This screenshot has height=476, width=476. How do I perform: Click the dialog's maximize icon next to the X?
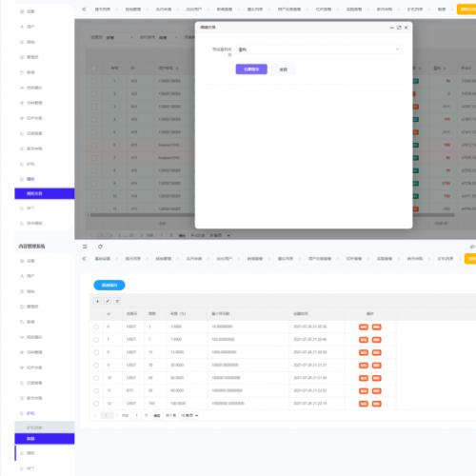pos(399,28)
